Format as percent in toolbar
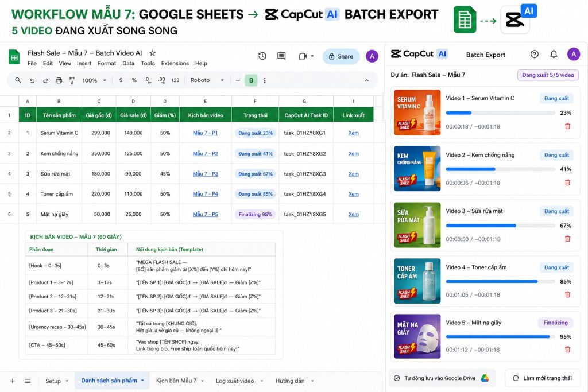 (x=134, y=80)
